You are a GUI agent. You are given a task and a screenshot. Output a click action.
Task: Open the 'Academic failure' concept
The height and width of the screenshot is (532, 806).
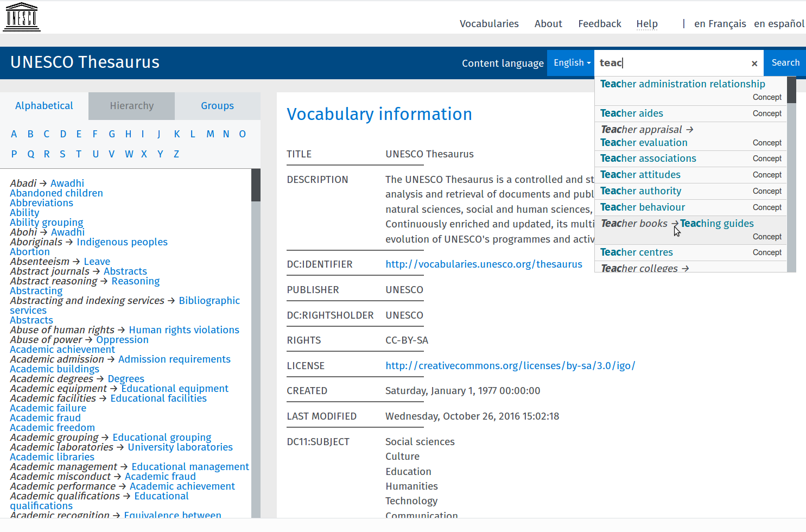pos(48,408)
